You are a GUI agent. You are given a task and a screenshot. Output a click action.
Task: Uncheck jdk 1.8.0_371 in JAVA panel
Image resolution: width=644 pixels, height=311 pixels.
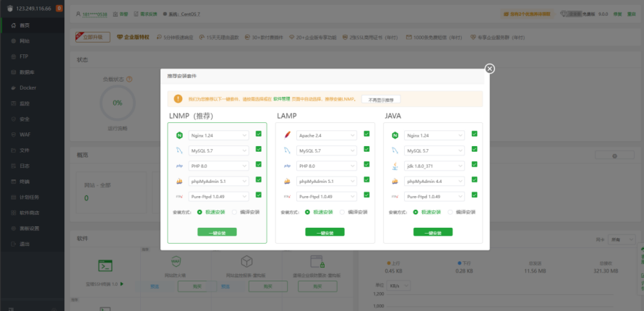point(474,164)
